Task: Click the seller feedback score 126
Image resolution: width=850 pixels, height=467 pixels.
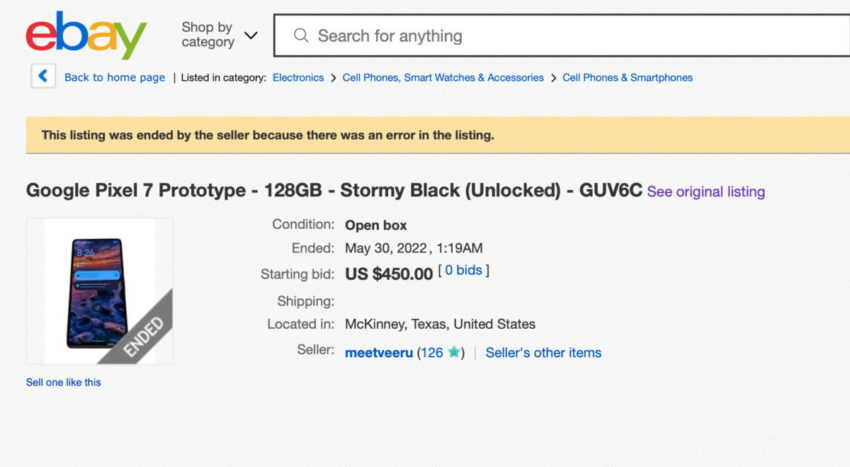Action: click(x=431, y=352)
